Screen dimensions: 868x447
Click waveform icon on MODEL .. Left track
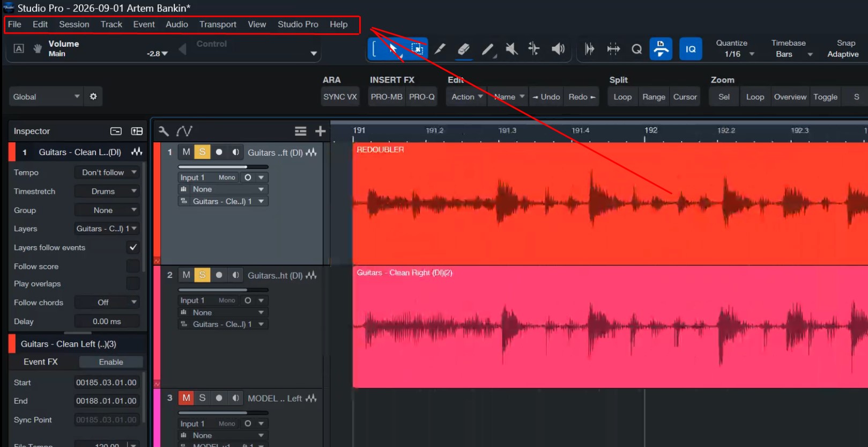pos(311,398)
